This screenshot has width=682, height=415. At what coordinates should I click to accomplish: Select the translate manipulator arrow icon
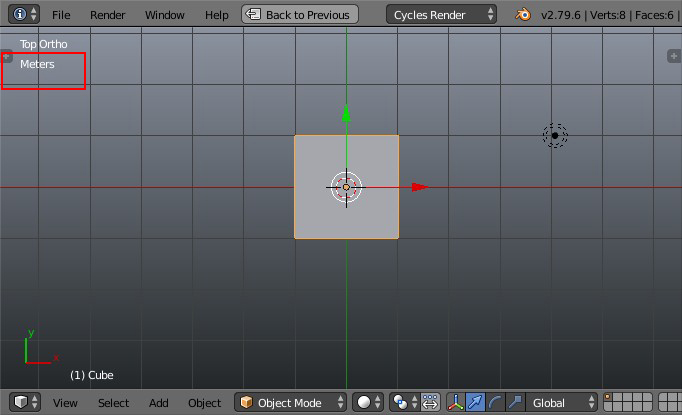pos(475,402)
